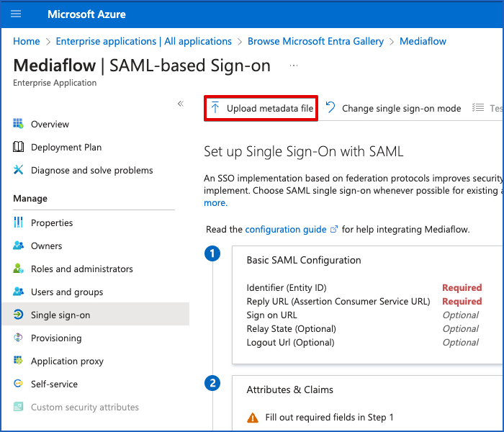The width and height of the screenshot is (504, 432).
Task: Click Diagnose and solve problems wrench icon
Action: (19, 170)
